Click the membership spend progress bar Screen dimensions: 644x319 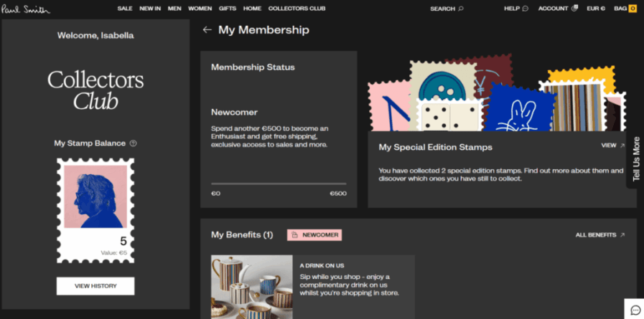pyautogui.click(x=279, y=184)
